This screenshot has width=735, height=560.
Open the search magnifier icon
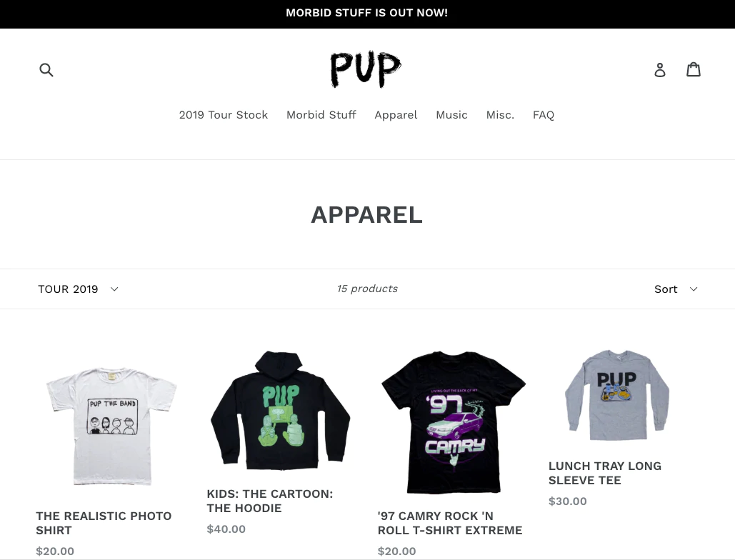pos(46,70)
